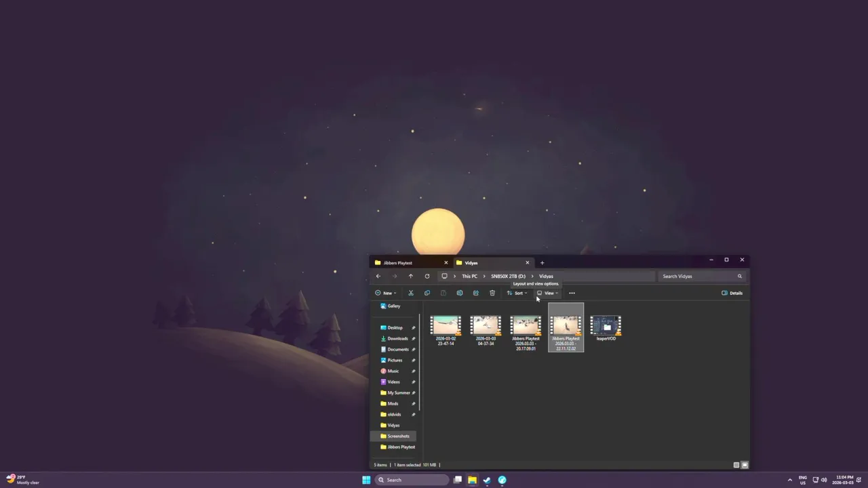The width and height of the screenshot is (868, 488).
Task: Open the See more ellipsis menu
Action: click(572, 293)
